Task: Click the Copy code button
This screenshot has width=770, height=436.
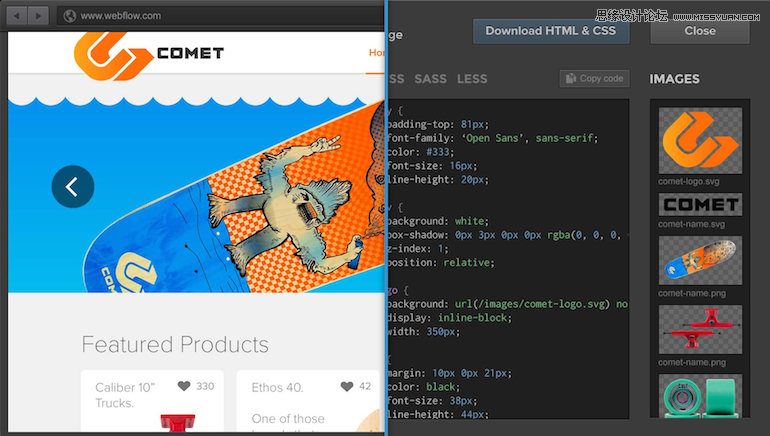Action: point(594,79)
